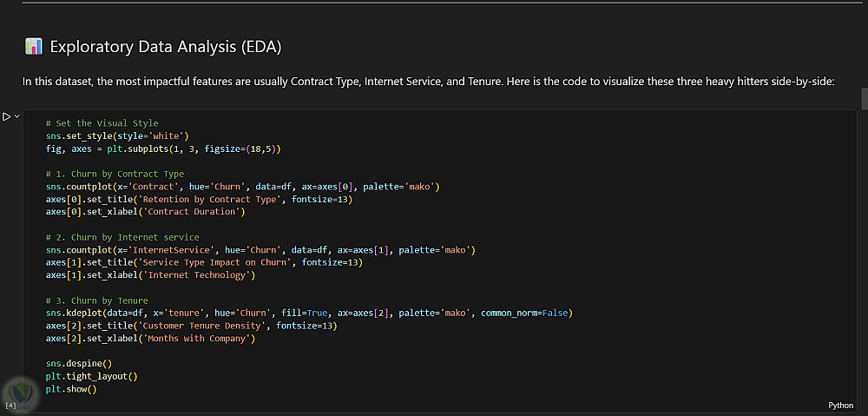Place cursor on the plt.show() line
Viewport: 868px width, 416px height.
[71, 389]
